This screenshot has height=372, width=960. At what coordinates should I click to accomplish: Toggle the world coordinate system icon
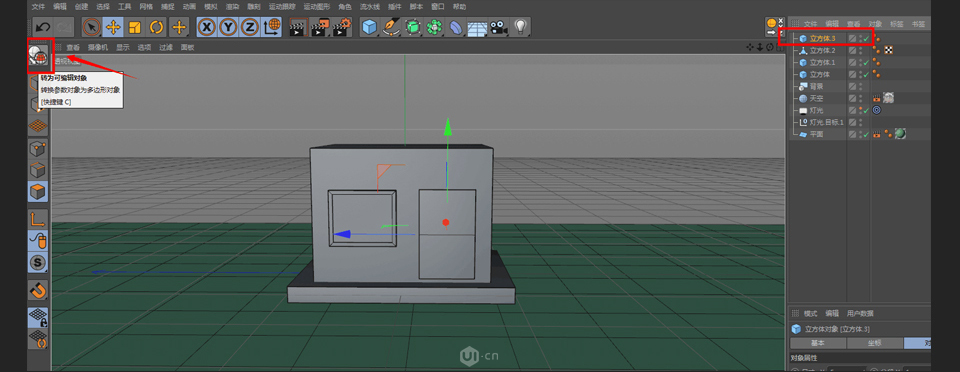(272, 27)
